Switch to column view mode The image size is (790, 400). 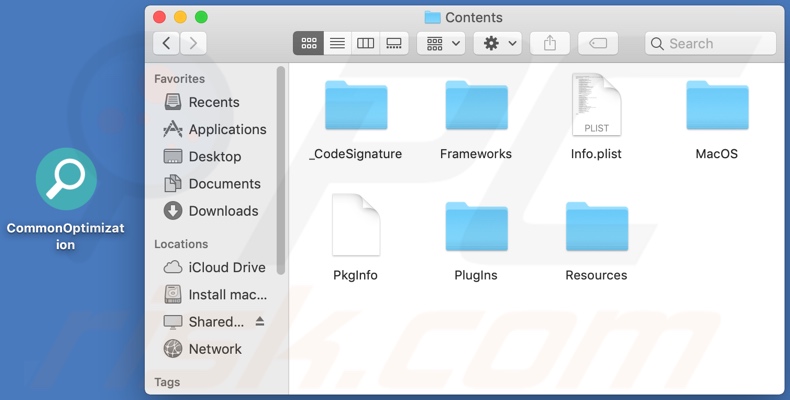tap(366, 43)
